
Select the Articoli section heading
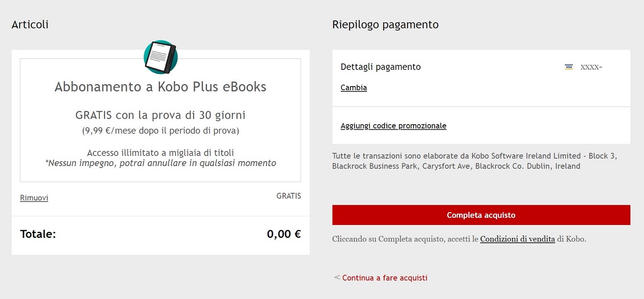click(x=30, y=24)
